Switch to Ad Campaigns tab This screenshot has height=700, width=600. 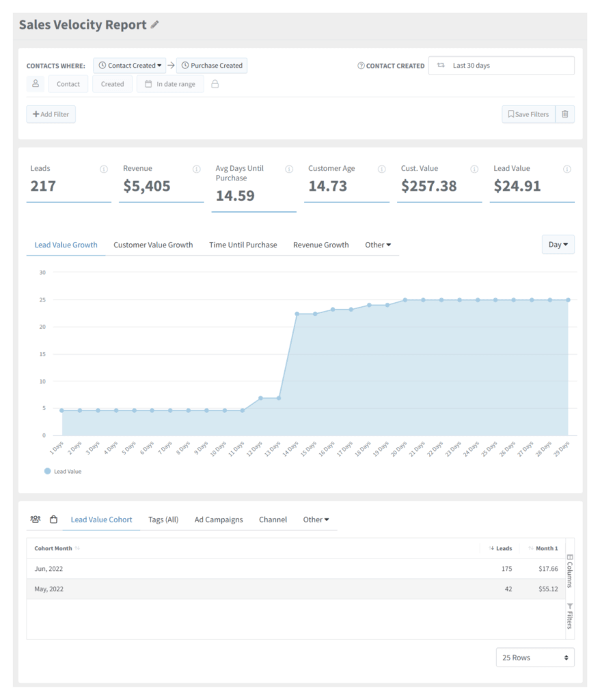(x=219, y=520)
